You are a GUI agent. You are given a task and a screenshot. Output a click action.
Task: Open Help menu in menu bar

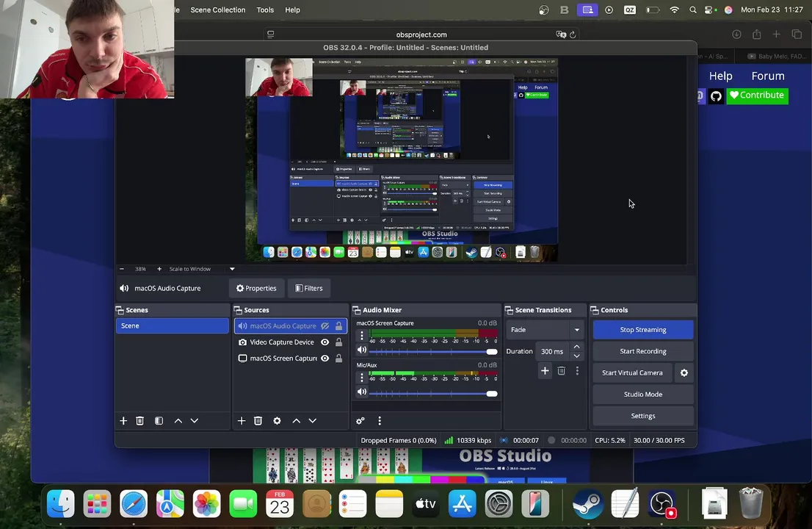[x=293, y=10]
